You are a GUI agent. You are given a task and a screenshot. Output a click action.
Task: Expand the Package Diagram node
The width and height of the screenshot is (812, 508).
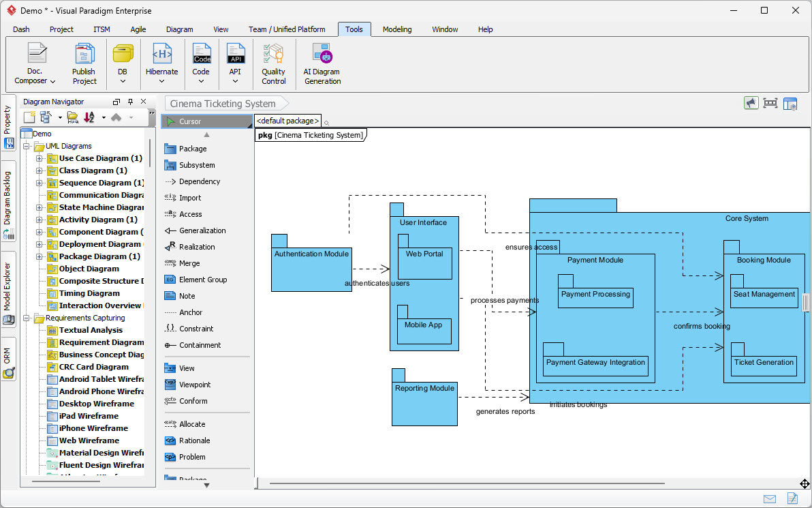[40, 256]
